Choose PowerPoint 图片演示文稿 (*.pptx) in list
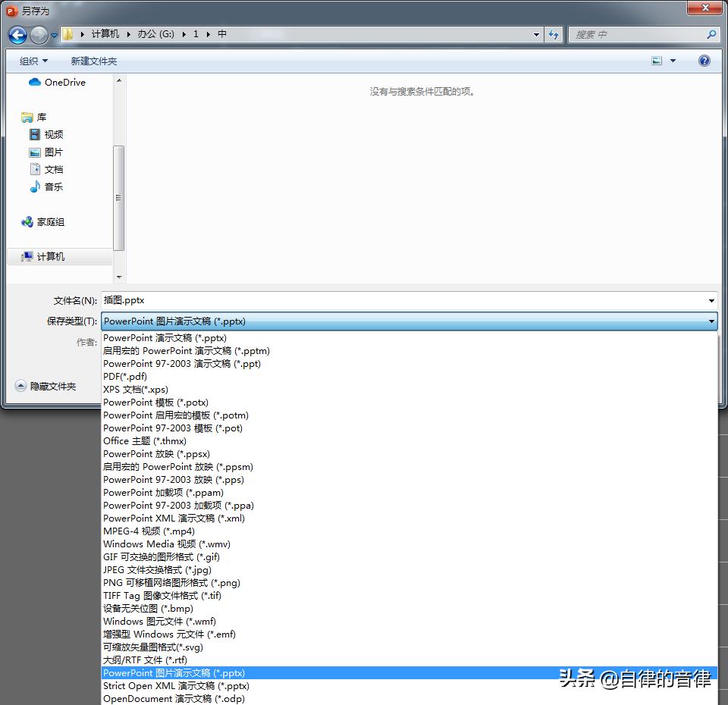Viewport: 728px width, 705px height. point(409,673)
